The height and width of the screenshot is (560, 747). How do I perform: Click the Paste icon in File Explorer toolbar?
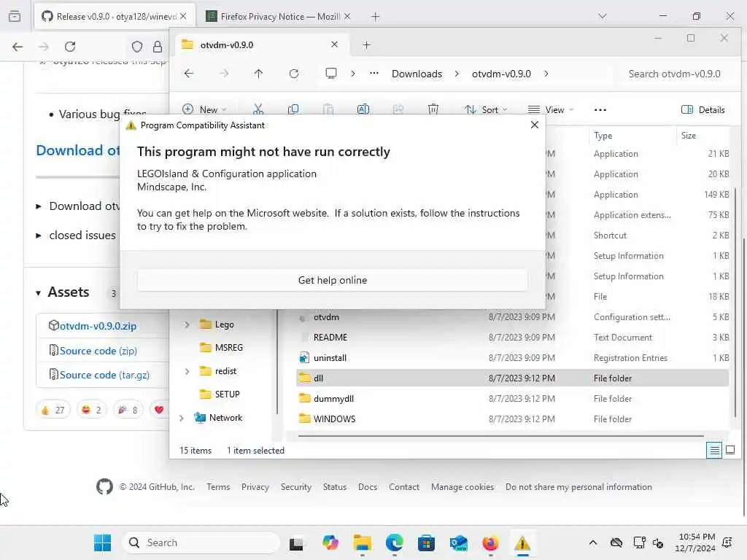[x=328, y=109]
